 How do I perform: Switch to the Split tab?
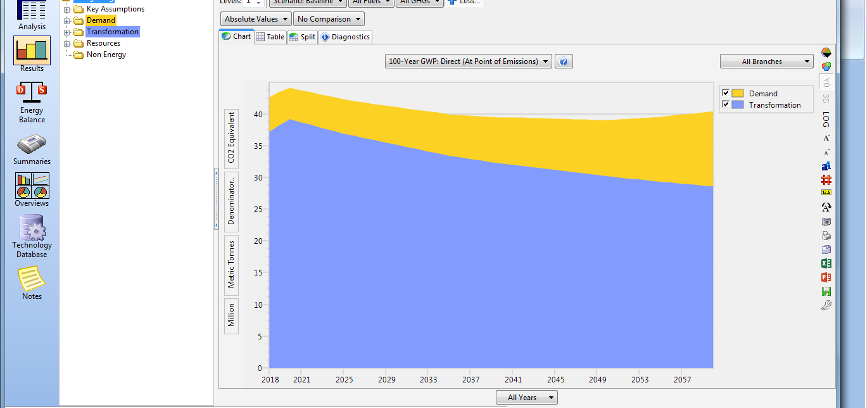302,37
